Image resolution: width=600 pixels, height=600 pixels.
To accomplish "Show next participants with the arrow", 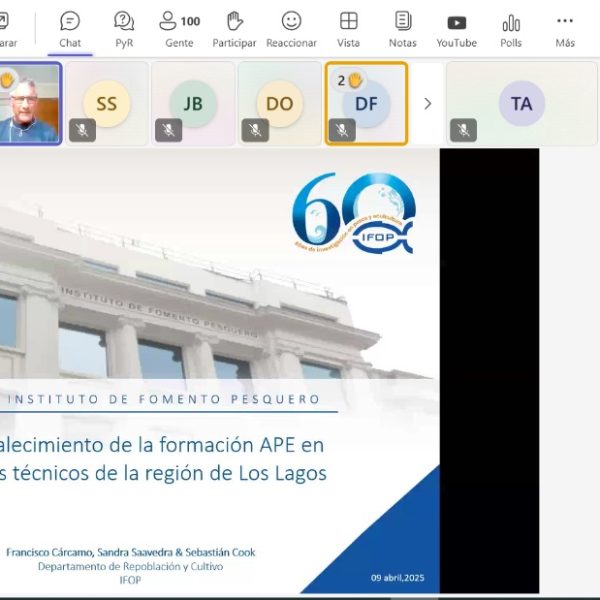I will [428, 104].
